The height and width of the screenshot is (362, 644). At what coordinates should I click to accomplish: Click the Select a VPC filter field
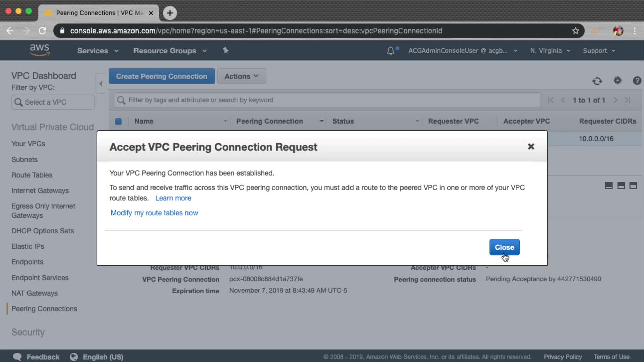click(x=53, y=102)
